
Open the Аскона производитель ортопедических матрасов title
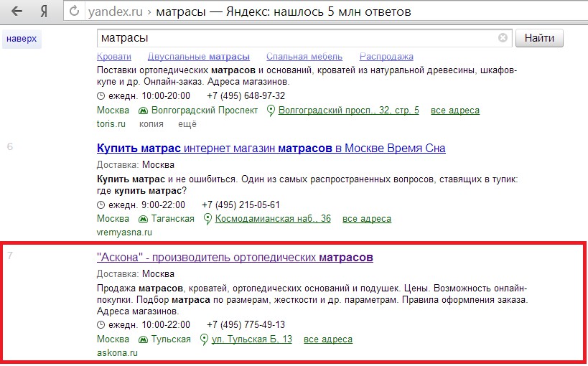click(x=235, y=257)
